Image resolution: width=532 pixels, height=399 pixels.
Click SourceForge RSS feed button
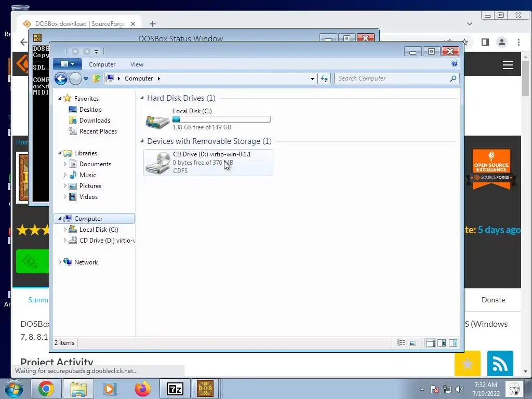(500, 363)
